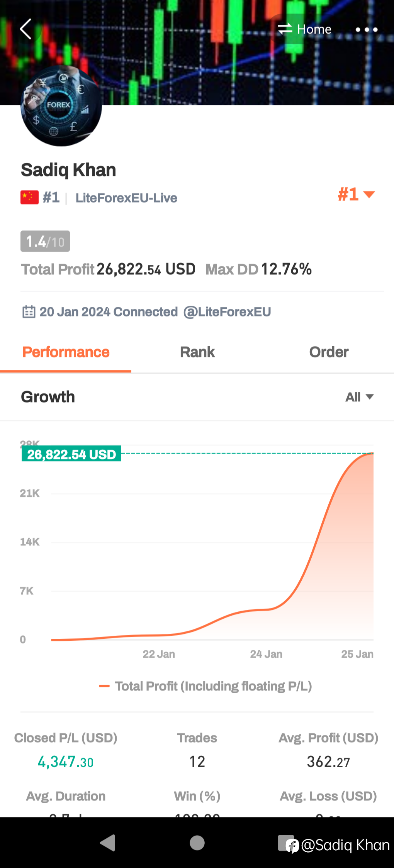This screenshot has width=394, height=868.
Task: Tap the Closed P/L value 4,347.30
Action: click(66, 762)
